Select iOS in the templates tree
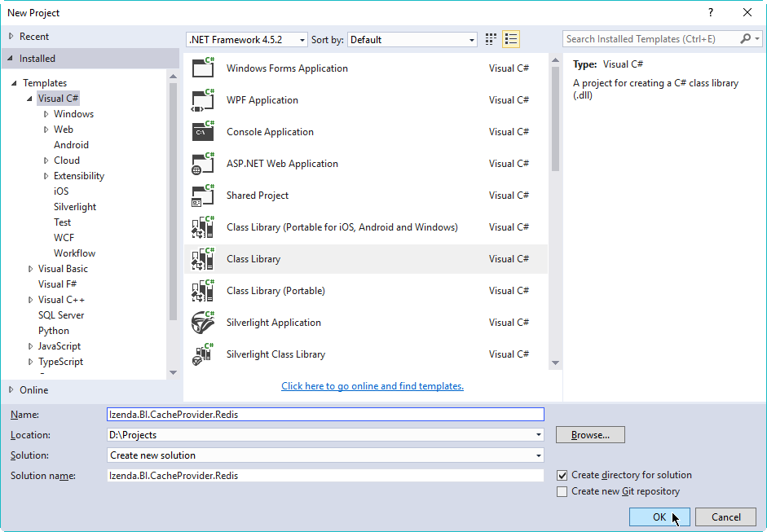 coord(61,191)
